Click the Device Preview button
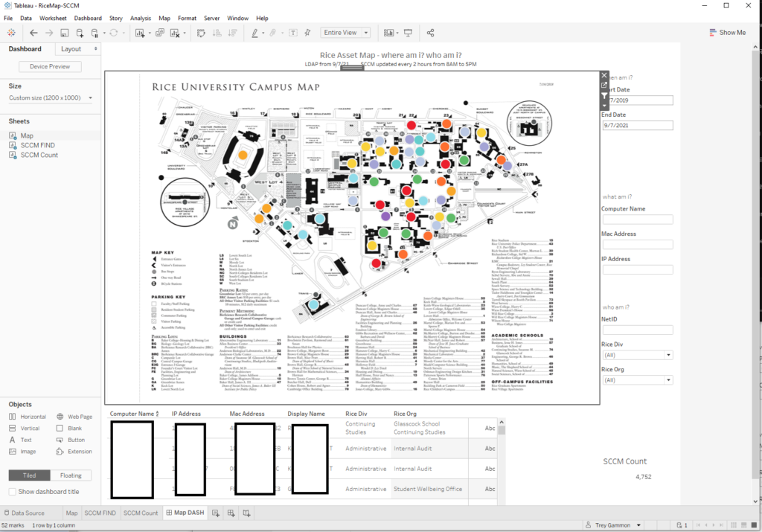Viewport: 762px width, 532px height. [50, 66]
